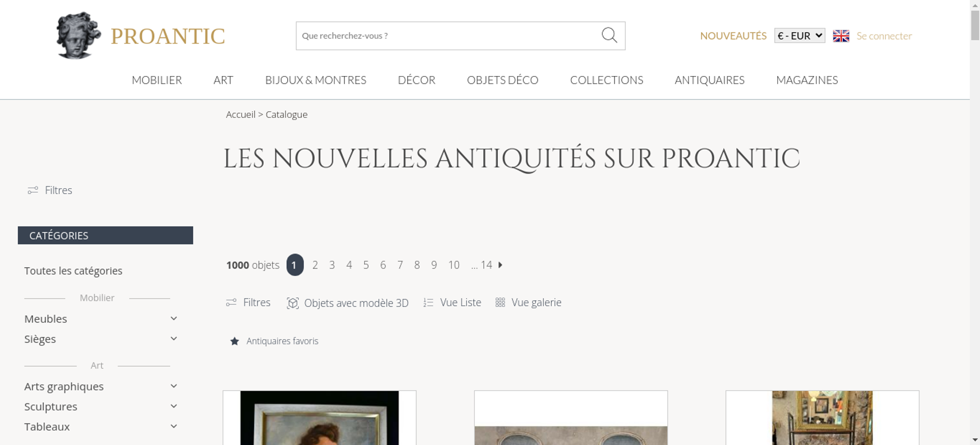980x445 pixels.
Task: Expand the Sculptures category
Action: [x=173, y=406]
